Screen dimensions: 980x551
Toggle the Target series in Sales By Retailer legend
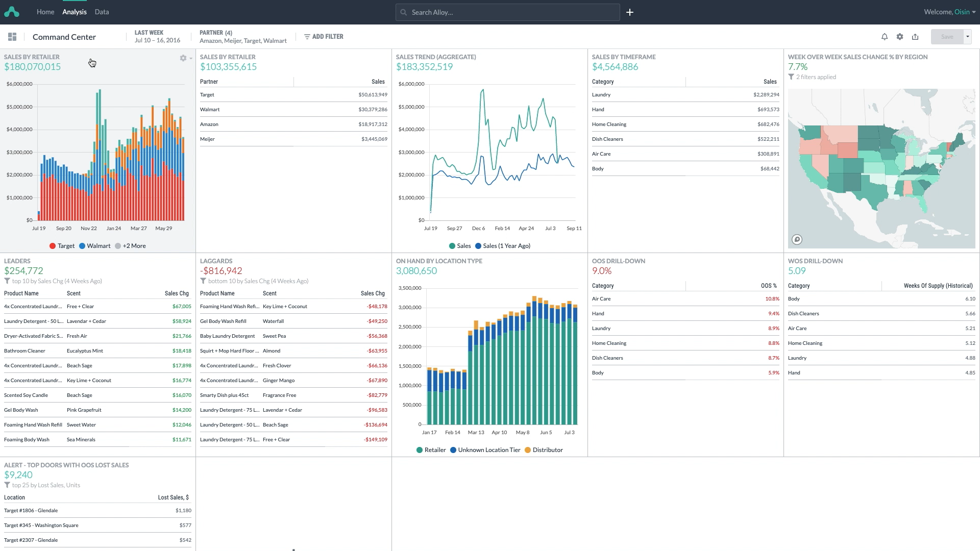62,245
